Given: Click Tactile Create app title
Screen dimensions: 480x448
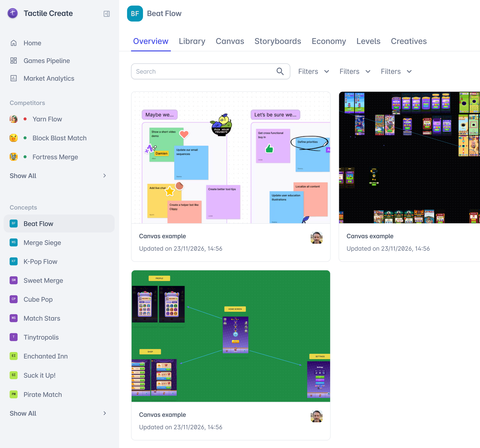Looking at the screenshot, I should 48,13.
